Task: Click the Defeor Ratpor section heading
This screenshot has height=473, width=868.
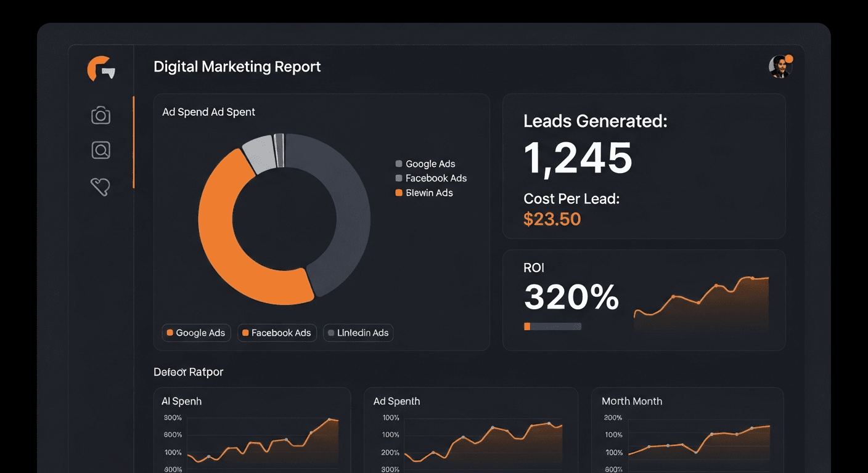Action: (x=188, y=371)
